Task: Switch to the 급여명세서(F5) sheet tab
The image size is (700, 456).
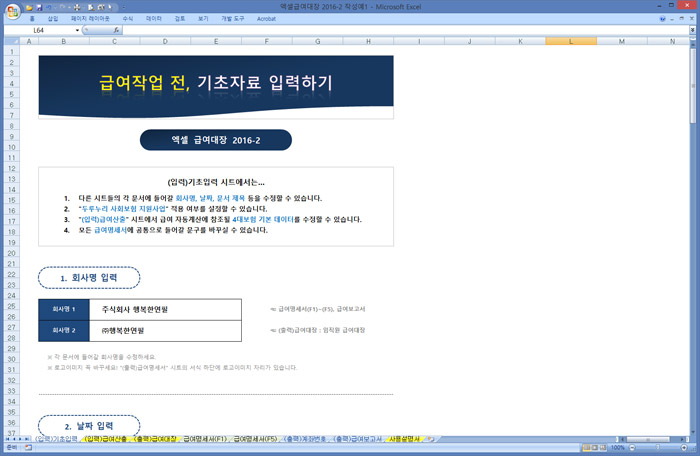Action: [x=256, y=439]
